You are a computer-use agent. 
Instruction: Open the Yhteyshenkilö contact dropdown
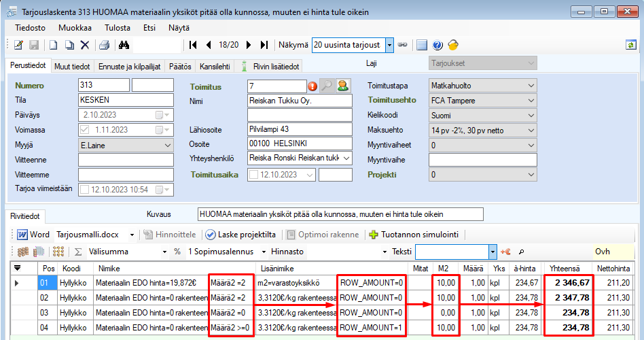pyautogui.click(x=346, y=158)
